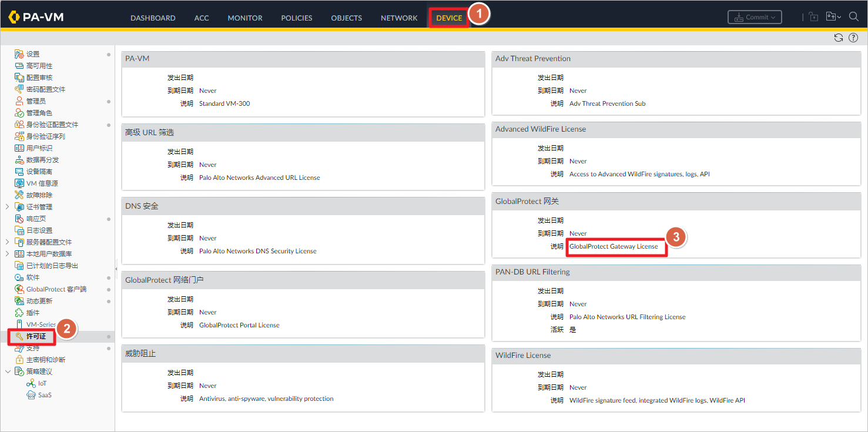Select the DEVICE tab

pyautogui.click(x=449, y=18)
